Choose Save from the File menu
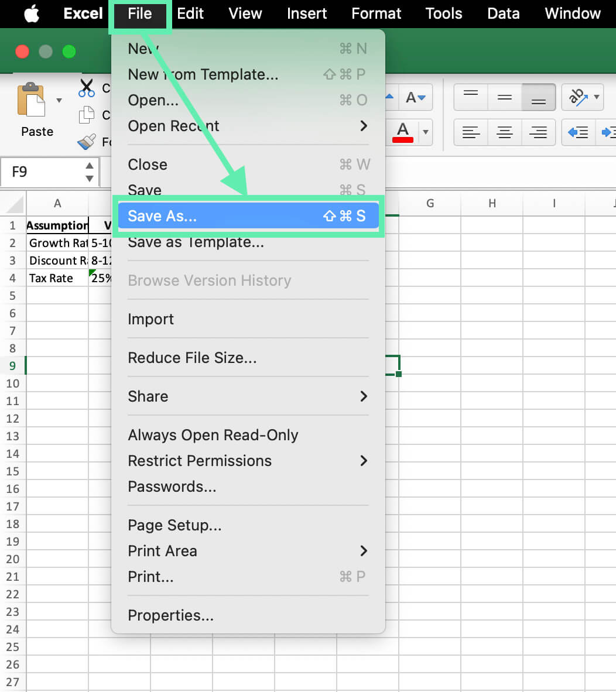The width and height of the screenshot is (616, 692). [x=248, y=190]
